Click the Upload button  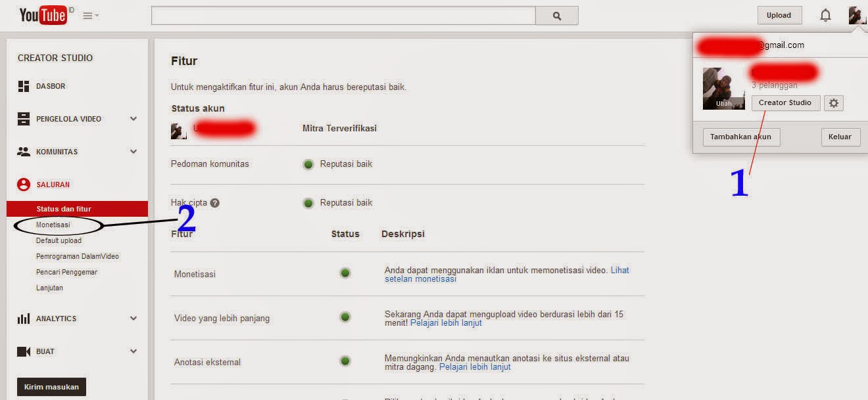(779, 15)
